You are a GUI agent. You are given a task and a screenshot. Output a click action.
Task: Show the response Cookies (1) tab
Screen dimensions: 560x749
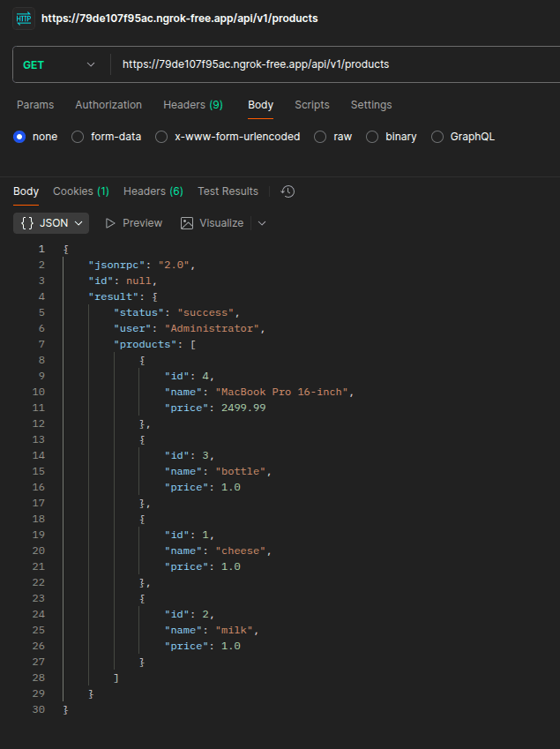(81, 191)
